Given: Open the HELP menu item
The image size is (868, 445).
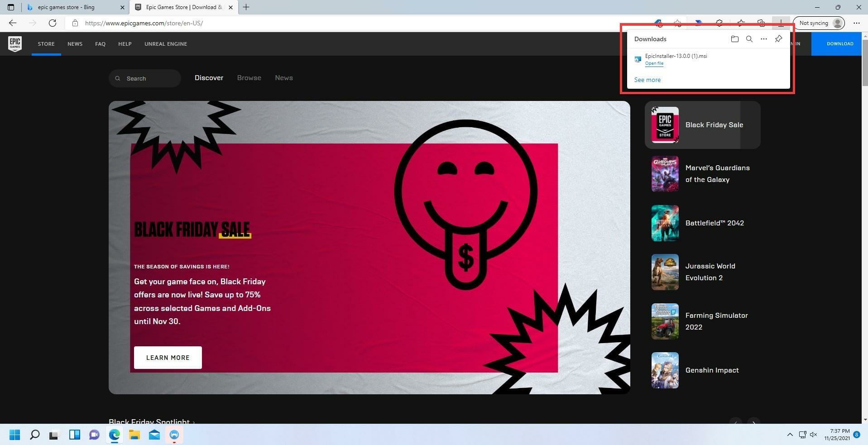Looking at the screenshot, I should (x=125, y=44).
